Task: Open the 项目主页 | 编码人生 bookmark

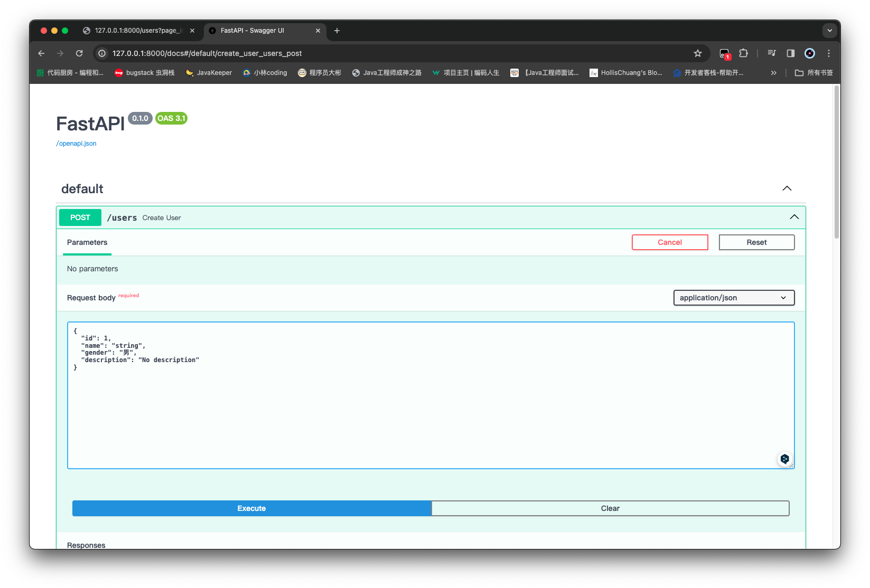Action: pyautogui.click(x=465, y=73)
